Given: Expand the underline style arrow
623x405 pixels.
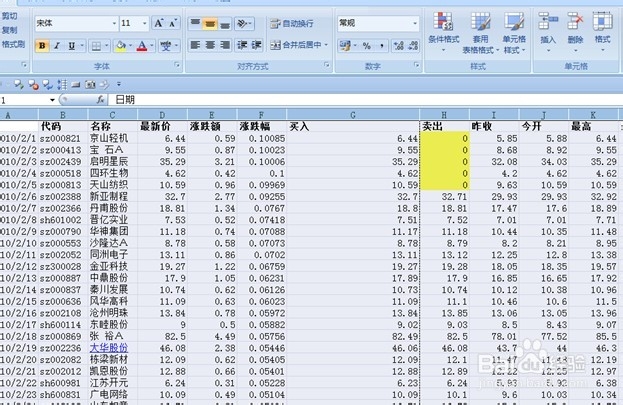Looking at the screenshot, I should tap(82, 46).
